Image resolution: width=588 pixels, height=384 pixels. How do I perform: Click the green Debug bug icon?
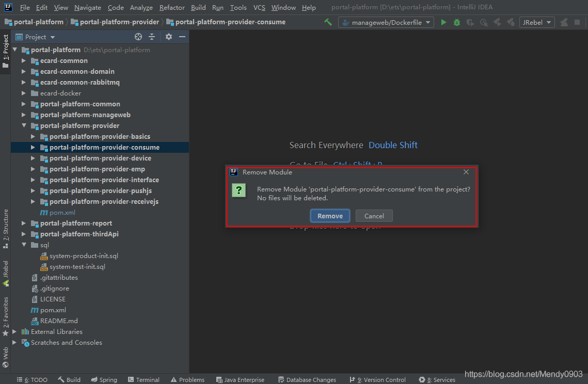tap(457, 22)
